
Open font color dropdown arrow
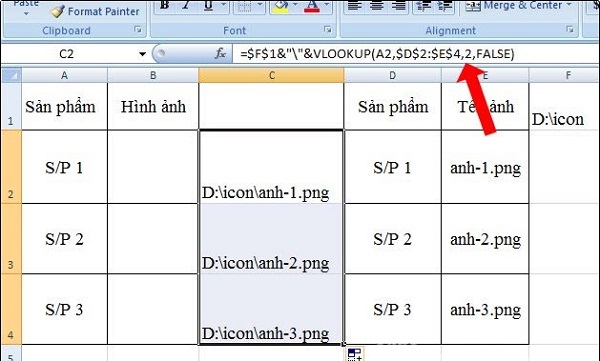click(326, 5)
